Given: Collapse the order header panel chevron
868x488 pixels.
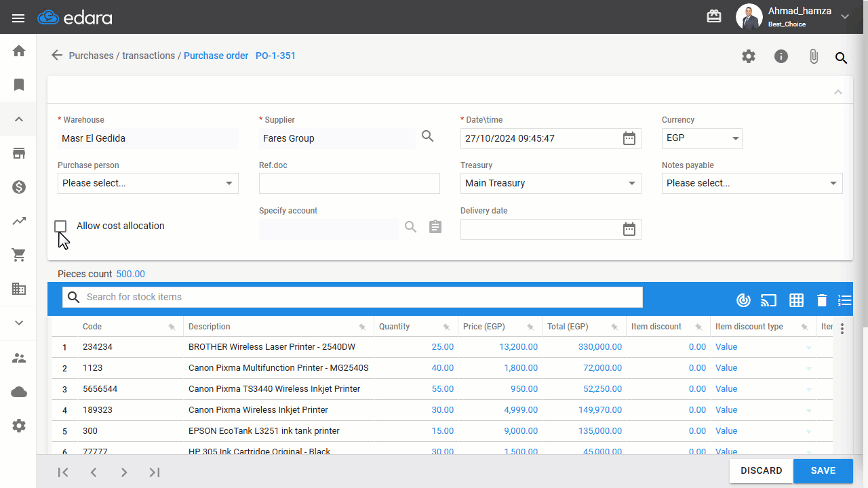Looking at the screenshot, I should tap(838, 92).
